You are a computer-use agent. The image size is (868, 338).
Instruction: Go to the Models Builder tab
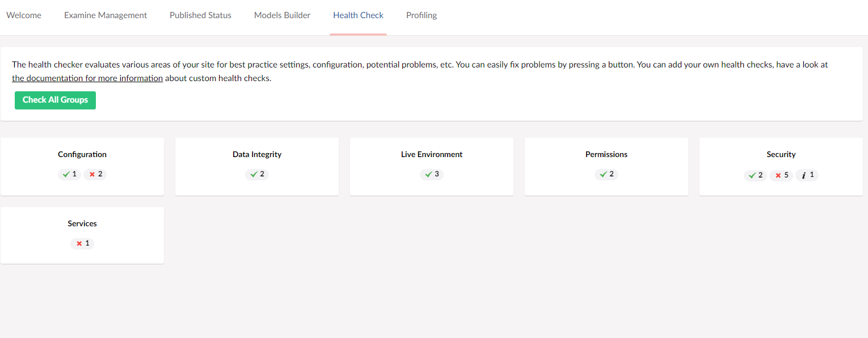click(x=282, y=15)
